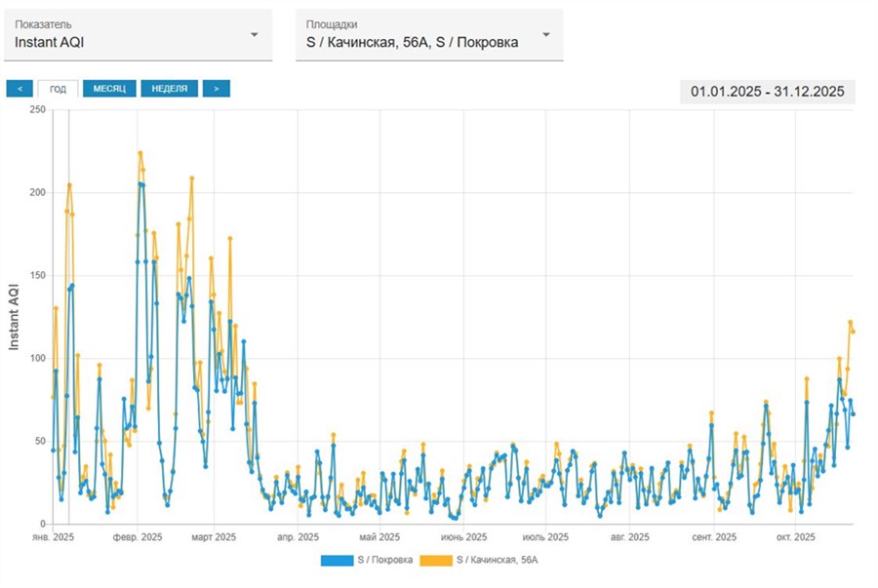Go to the previous period with the left arrow
This screenshot has width=878, height=588.
pyautogui.click(x=20, y=89)
